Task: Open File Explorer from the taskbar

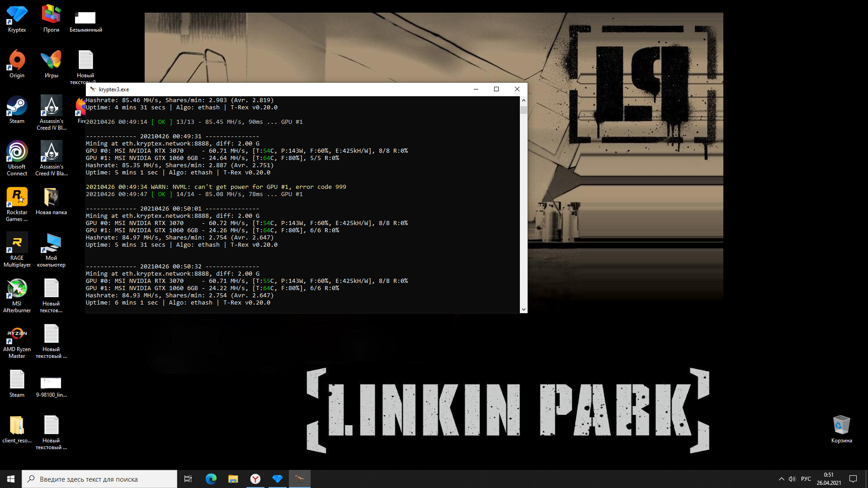Action: (x=233, y=479)
